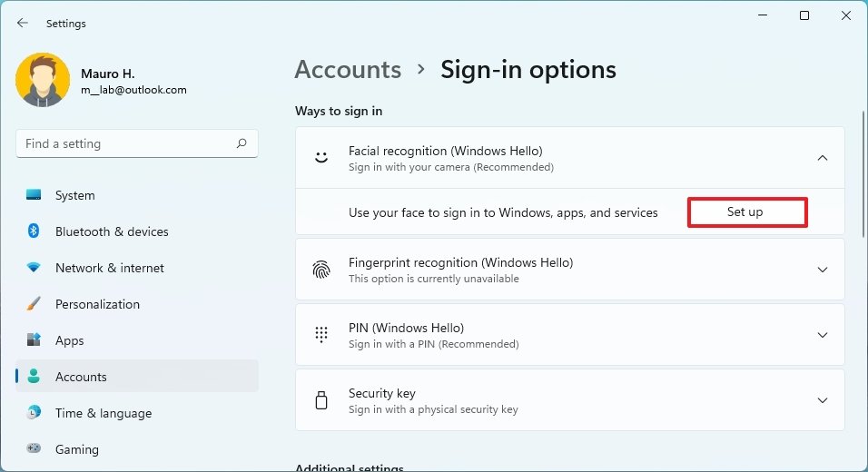Open Bluetooth & devices

point(137,231)
